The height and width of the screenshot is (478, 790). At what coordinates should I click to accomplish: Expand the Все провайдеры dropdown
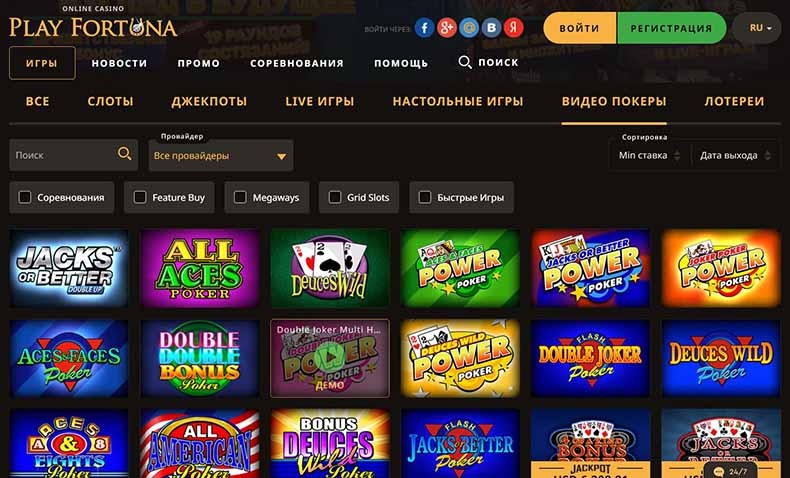221,156
